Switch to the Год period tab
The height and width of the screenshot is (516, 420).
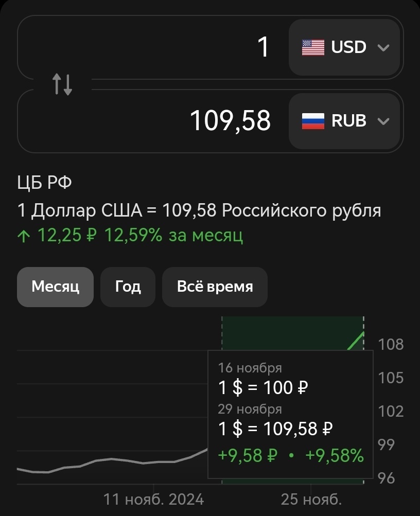coord(128,287)
